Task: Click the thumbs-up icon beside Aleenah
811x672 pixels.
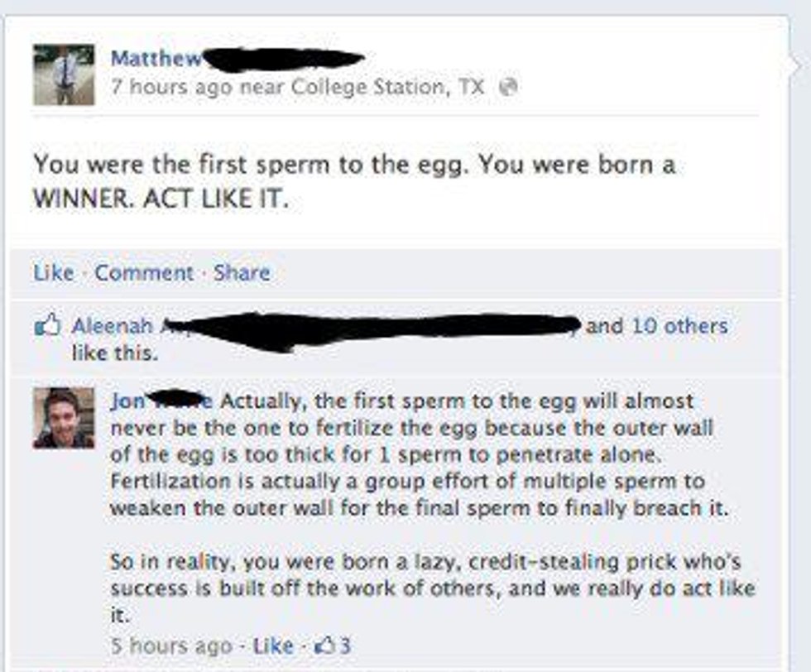Action: point(49,326)
